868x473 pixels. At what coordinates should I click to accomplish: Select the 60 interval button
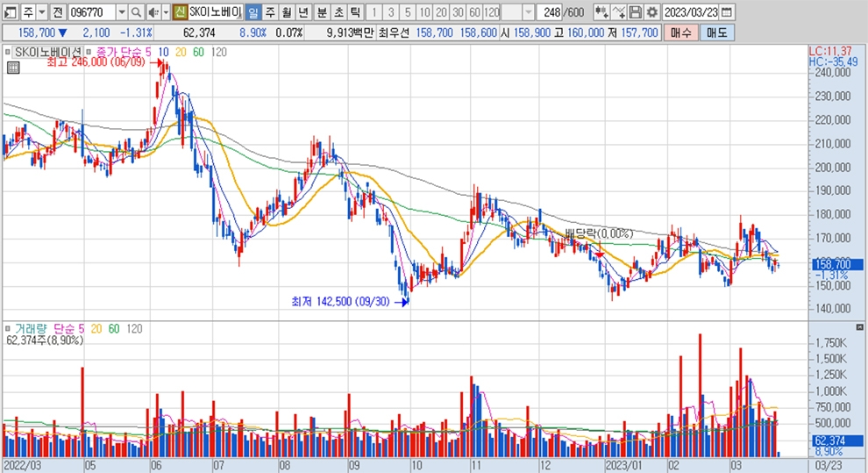click(x=473, y=11)
